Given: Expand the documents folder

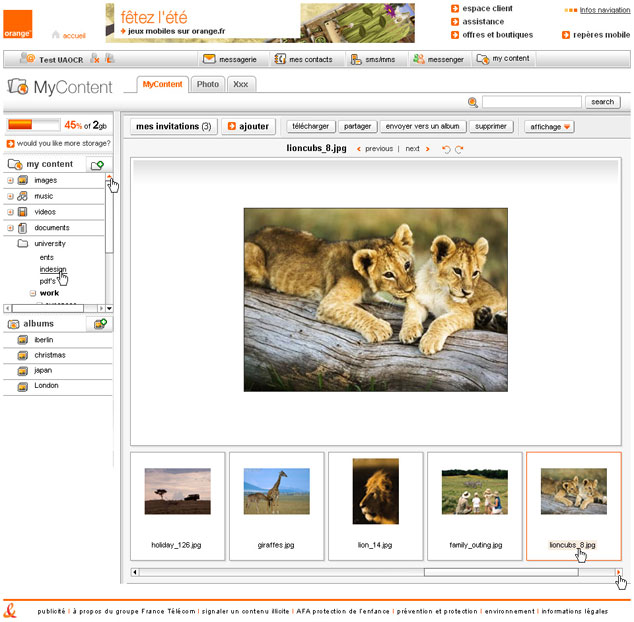Looking at the screenshot, I should pyautogui.click(x=11, y=228).
